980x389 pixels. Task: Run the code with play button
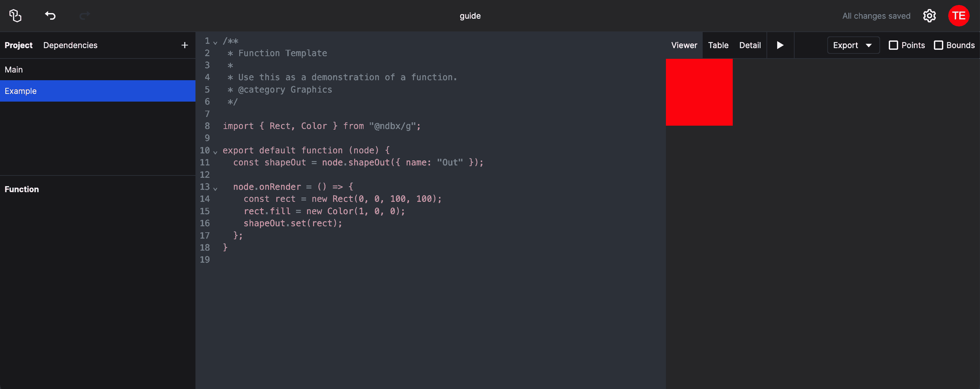(780, 45)
